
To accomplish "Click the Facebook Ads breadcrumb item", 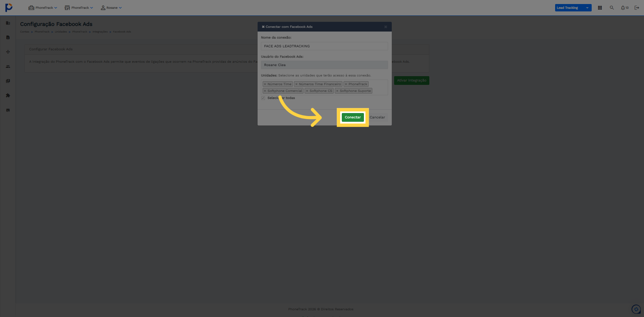I will tap(122, 32).
